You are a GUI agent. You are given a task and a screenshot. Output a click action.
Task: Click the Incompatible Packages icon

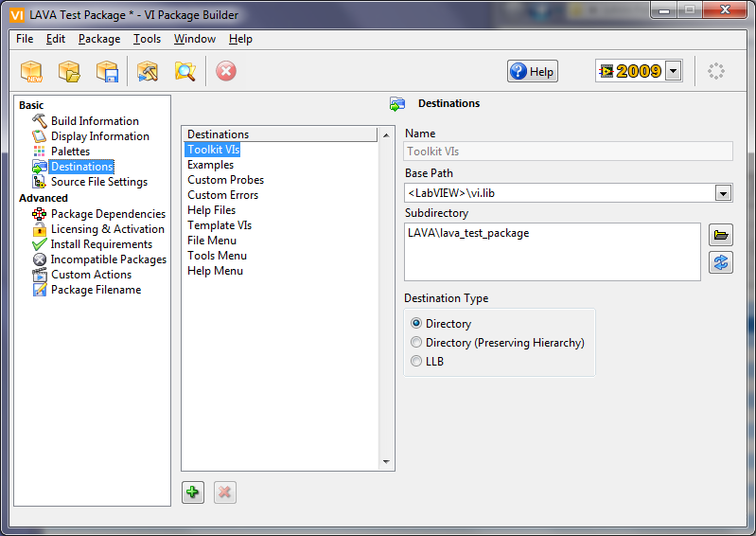click(x=39, y=259)
